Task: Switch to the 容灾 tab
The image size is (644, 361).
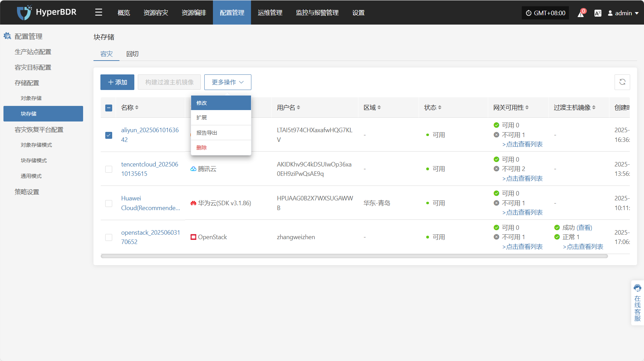Action: pos(106,54)
